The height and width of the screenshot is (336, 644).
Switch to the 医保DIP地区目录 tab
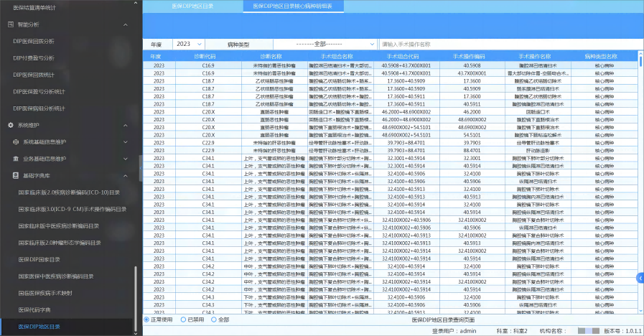tap(192, 6)
